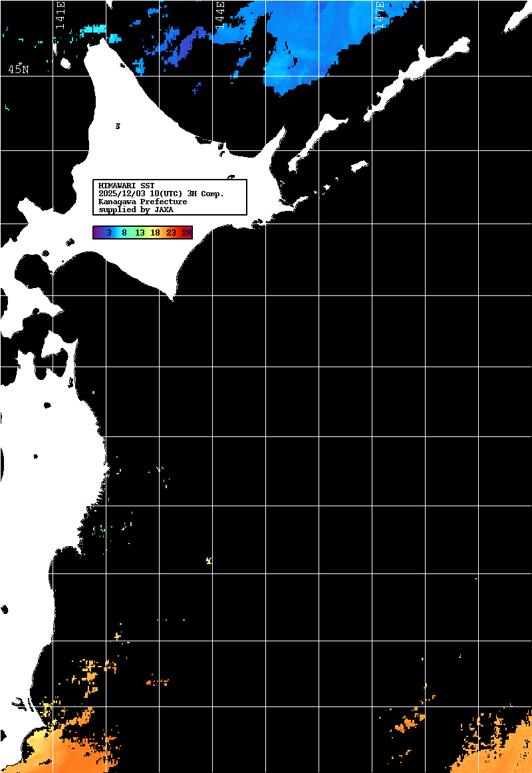Screen dimensions: 532x773
Task: Click the 23 value on color scale
Action: [x=171, y=233]
